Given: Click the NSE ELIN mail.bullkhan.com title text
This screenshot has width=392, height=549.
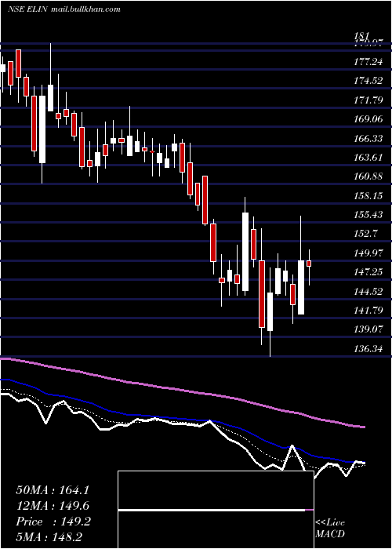Looking at the screenshot, I should [x=64, y=9].
